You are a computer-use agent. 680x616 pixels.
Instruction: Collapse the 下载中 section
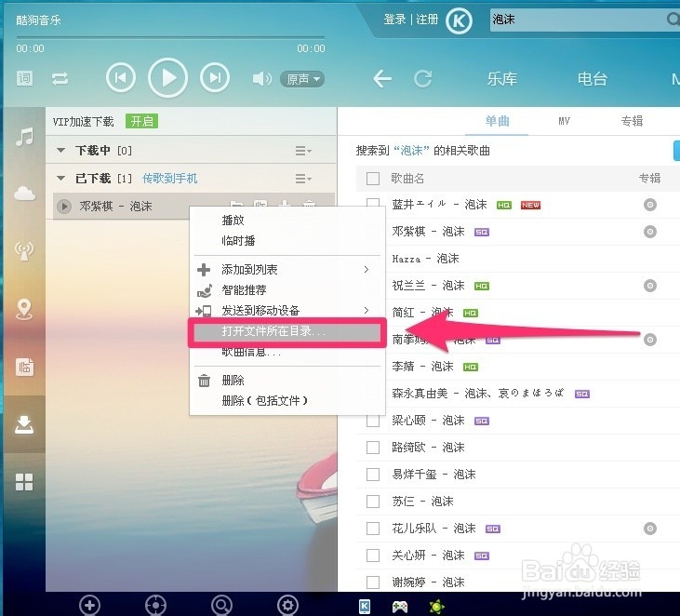pyautogui.click(x=61, y=150)
